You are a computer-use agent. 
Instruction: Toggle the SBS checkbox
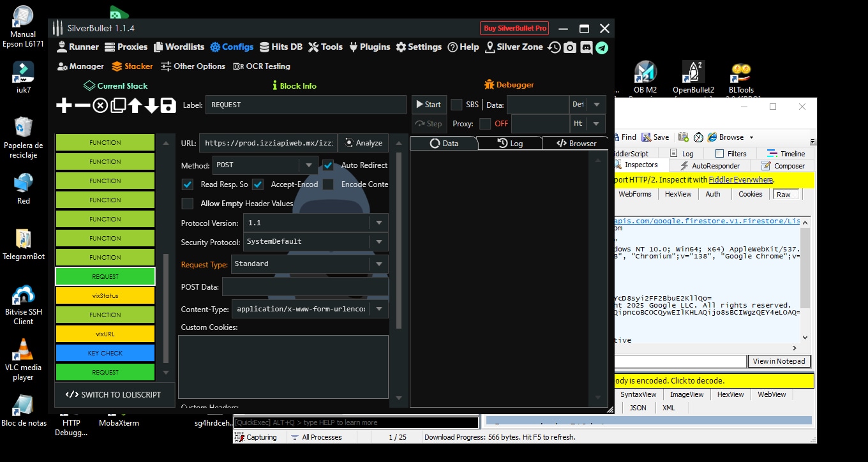(x=456, y=105)
